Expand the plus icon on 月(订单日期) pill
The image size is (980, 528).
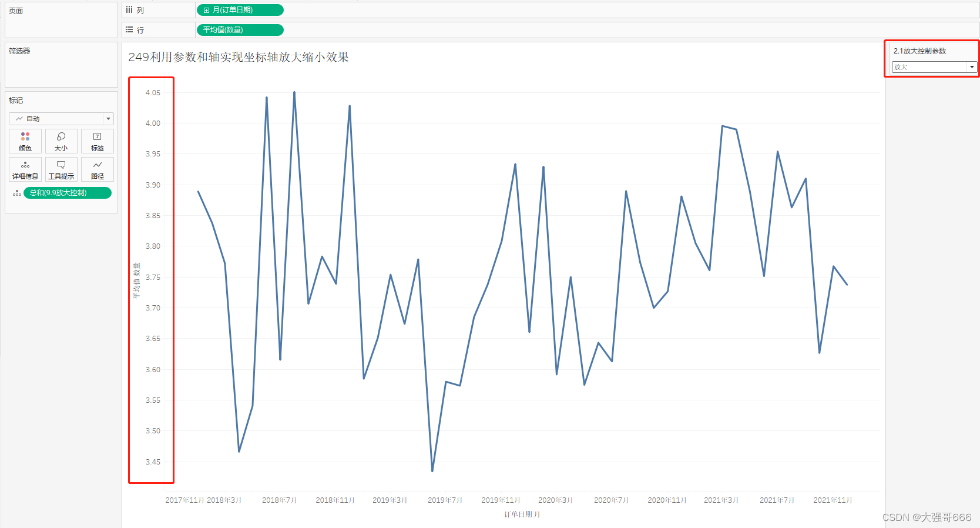pos(206,10)
